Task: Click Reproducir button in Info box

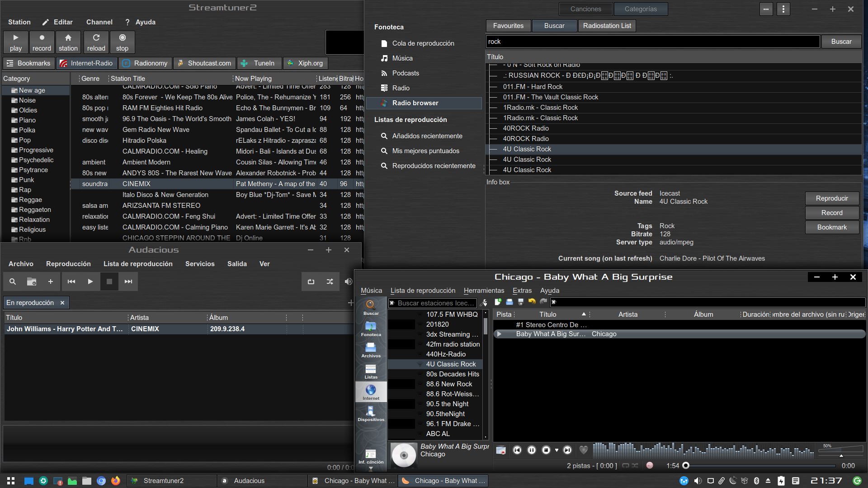Action: [832, 198]
